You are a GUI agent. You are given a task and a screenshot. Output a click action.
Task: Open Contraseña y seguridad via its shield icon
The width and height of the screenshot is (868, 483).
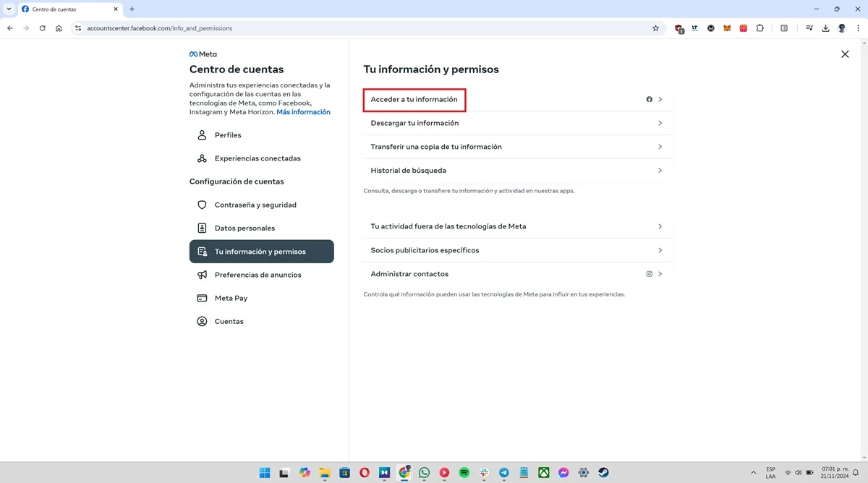202,205
